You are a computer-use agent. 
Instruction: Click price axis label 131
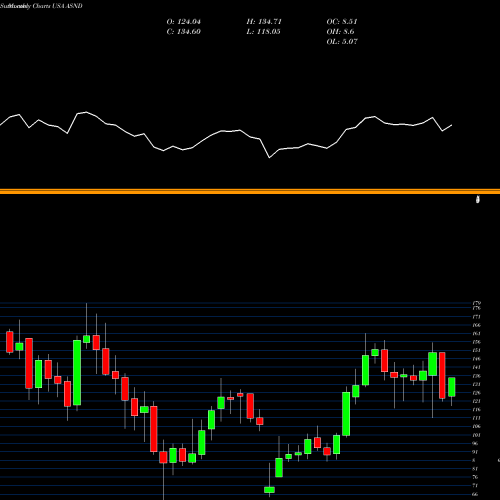[477, 384]
